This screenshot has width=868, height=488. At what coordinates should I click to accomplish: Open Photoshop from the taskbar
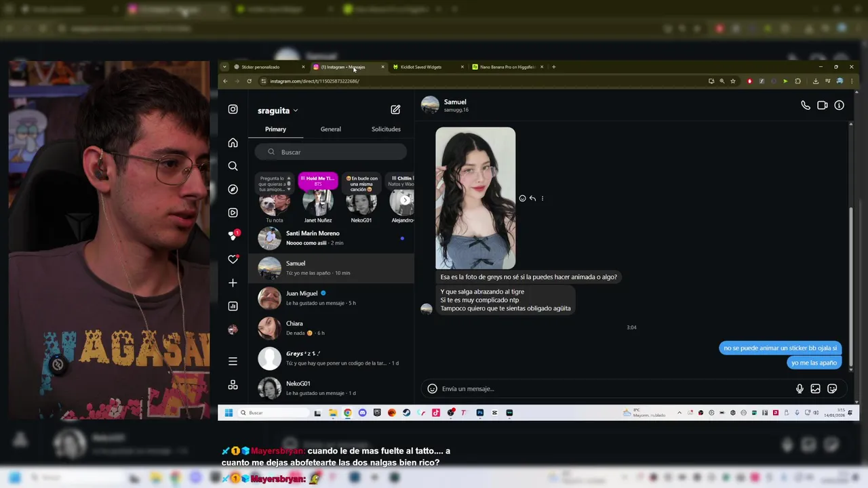(x=479, y=413)
